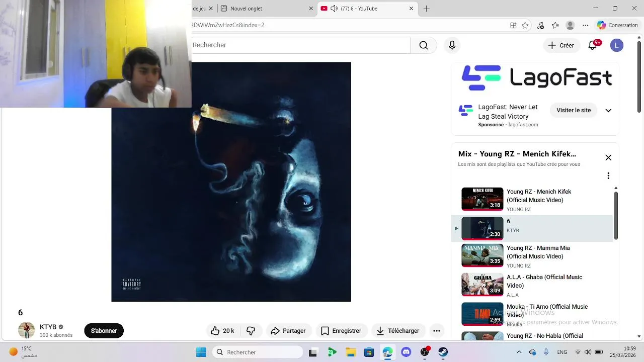Add this page to Edge favorites star
The width and height of the screenshot is (644, 362).
pyautogui.click(x=525, y=25)
